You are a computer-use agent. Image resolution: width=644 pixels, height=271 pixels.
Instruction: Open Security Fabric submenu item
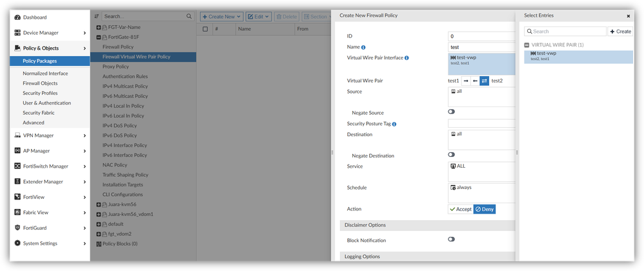tap(39, 113)
